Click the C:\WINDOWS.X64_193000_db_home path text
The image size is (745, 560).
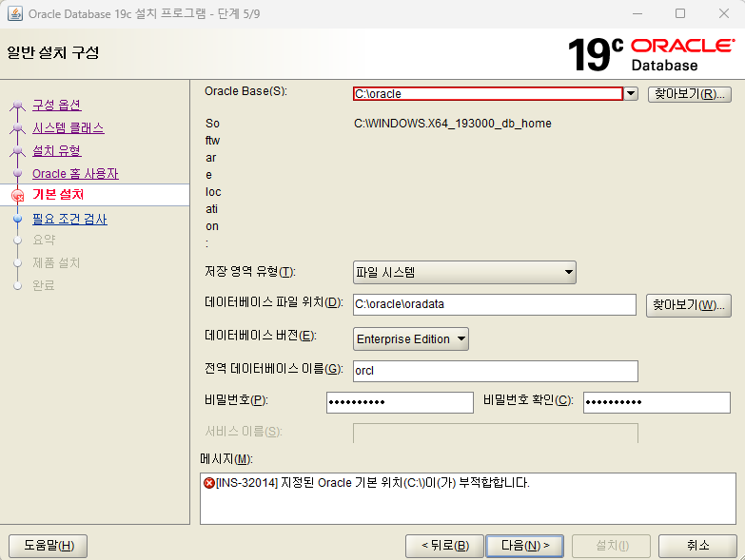[452, 124]
